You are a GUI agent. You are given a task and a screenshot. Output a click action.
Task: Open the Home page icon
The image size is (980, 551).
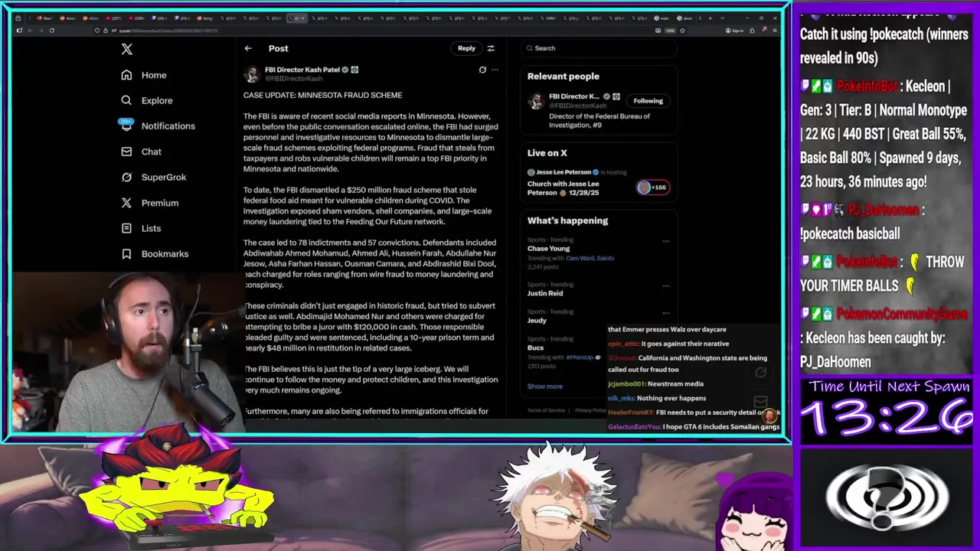tap(126, 75)
